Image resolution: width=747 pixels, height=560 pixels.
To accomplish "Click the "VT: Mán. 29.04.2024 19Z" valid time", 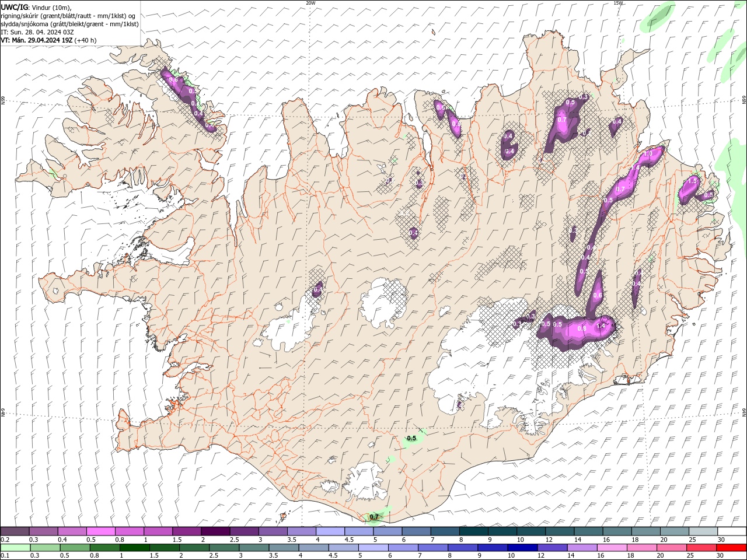I will coord(37,40).
